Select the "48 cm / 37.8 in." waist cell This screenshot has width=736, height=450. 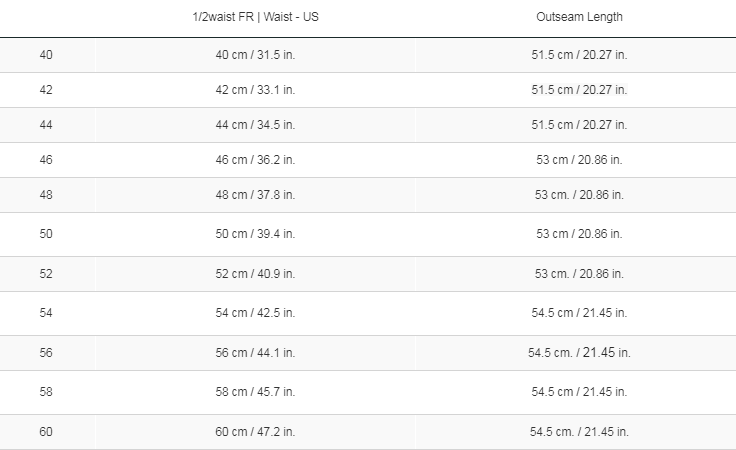coord(255,195)
